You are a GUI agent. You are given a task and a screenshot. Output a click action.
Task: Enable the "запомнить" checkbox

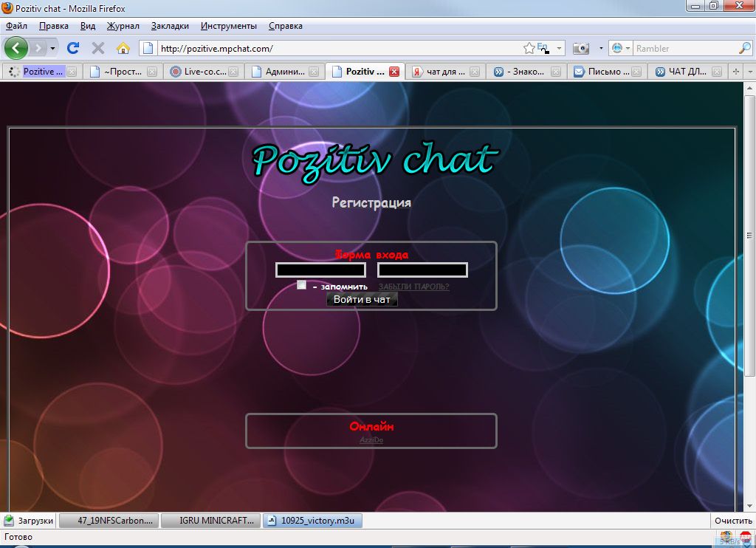301,285
